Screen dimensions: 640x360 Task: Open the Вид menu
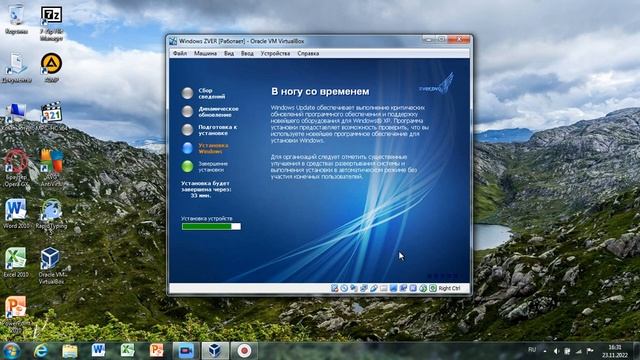(x=229, y=53)
